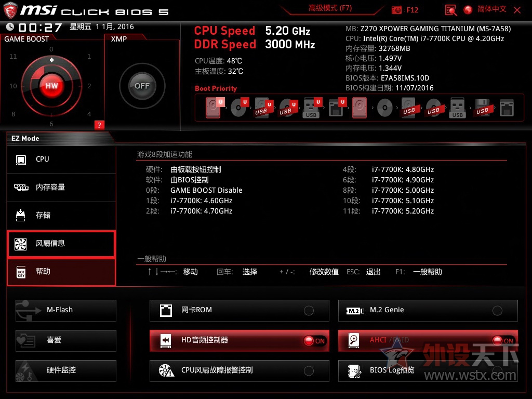This screenshot has width=532, height=399.
Task: Select the USB floppy boot device icon
Action: [482, 108]
